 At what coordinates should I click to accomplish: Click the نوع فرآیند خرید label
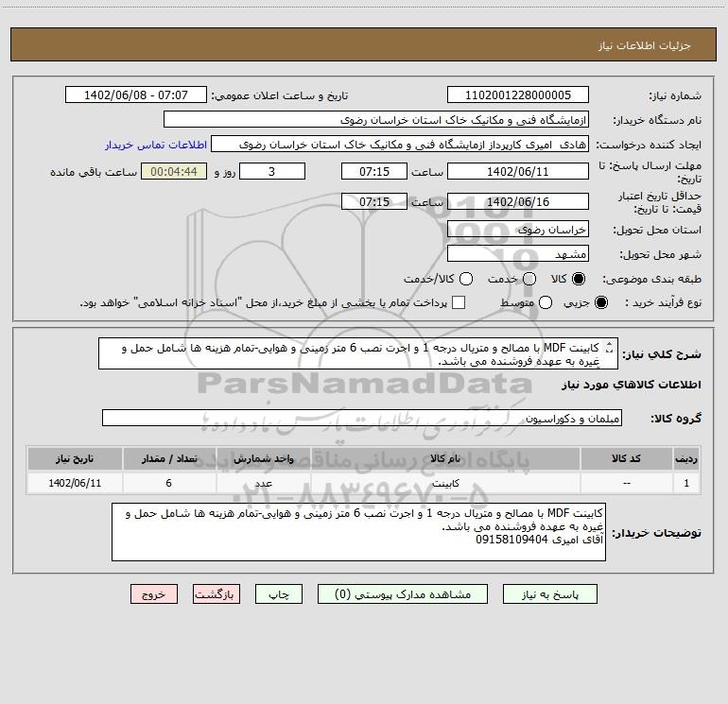[x=663, y=302]
